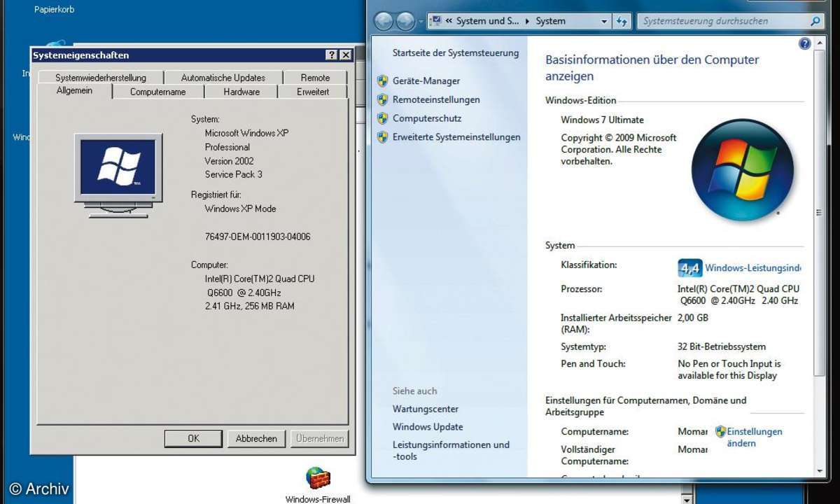
Task: Click search magnifier icon
Action: click(x=815, y=22)
